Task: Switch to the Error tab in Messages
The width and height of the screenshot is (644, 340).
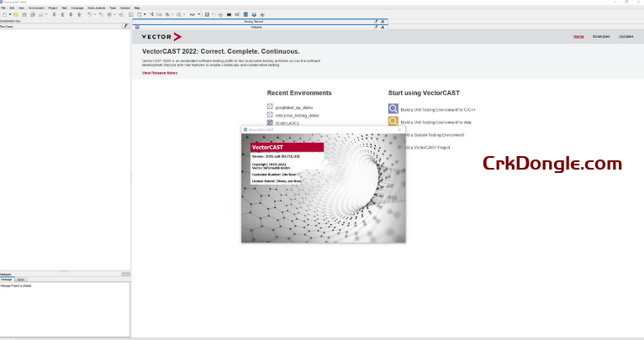Action: (21, 279)
